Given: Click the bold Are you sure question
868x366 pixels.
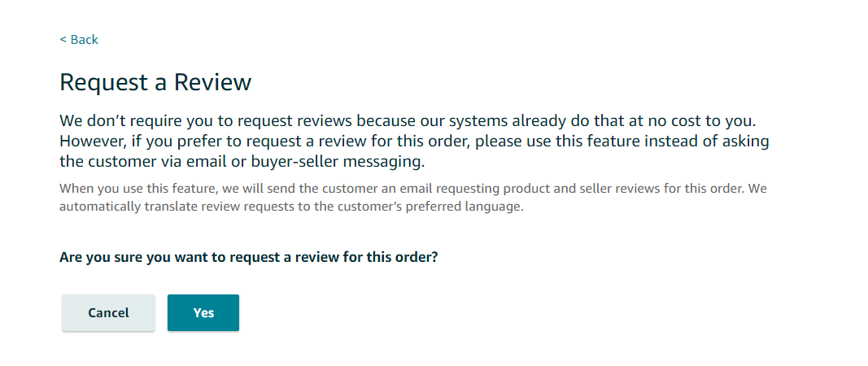Looking at the screenshot, I should (x=249, y=258).
